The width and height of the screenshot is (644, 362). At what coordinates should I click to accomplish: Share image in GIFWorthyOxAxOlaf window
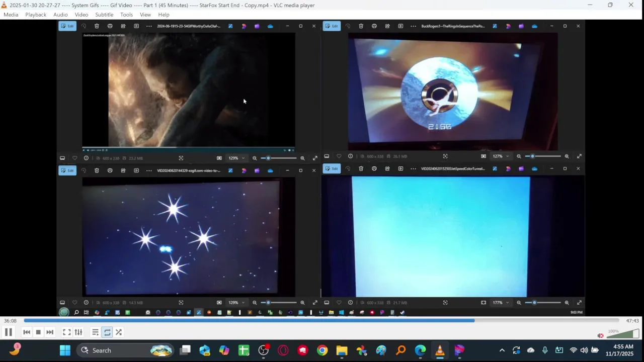click(x=123, y=26)
